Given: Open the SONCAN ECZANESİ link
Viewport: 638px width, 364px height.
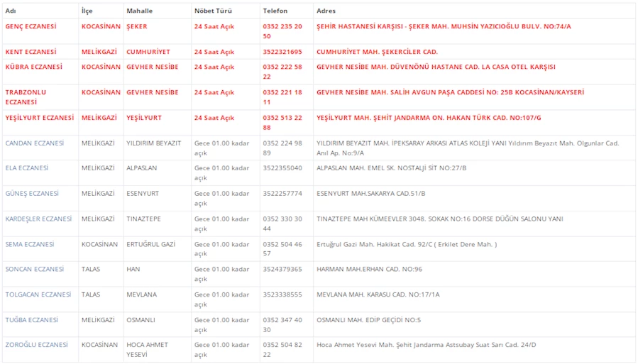Looking at the screenshot, I should click(x=34, y=270).
